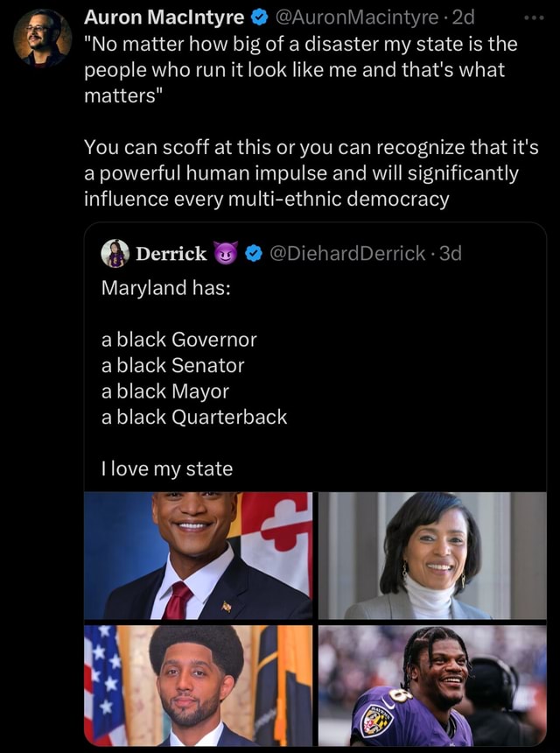Open the top-left photo with Maryland flag
The height and width of the screenshot is (753, 560).
click(x=199, y=555)
